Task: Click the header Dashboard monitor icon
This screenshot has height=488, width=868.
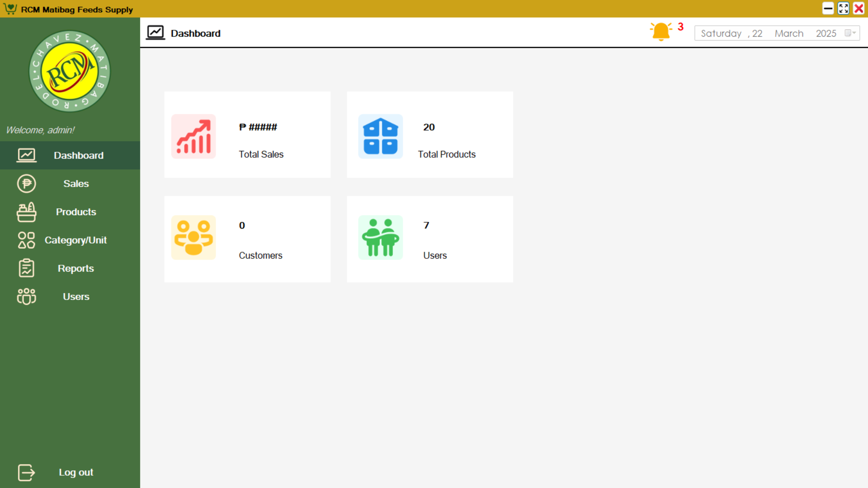Action: (x=156, y=33)
